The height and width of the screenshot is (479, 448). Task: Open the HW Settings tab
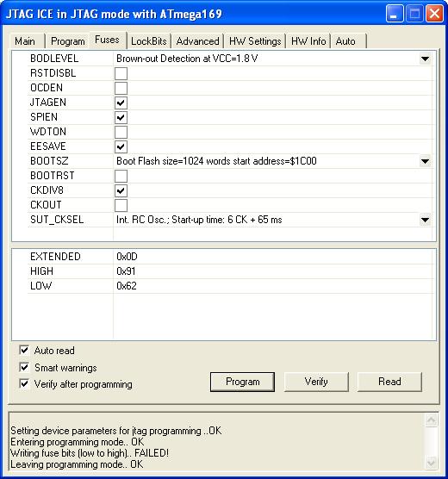click(255, 41)
